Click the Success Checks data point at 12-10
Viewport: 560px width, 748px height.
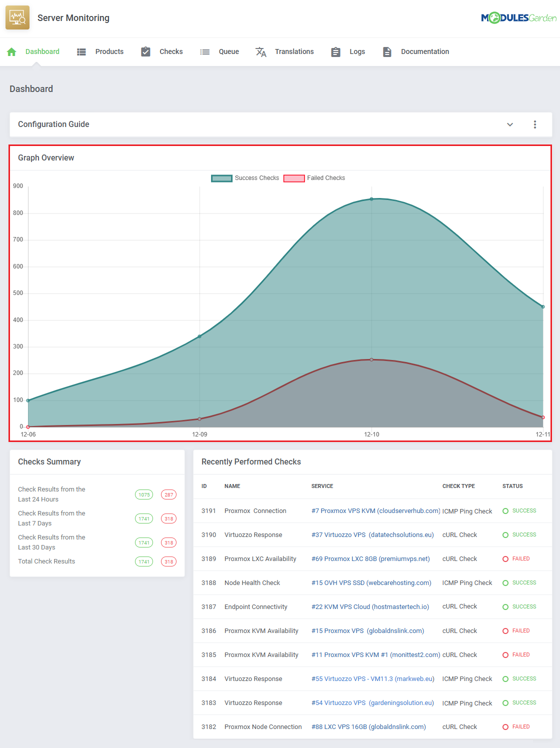point(371,199)
